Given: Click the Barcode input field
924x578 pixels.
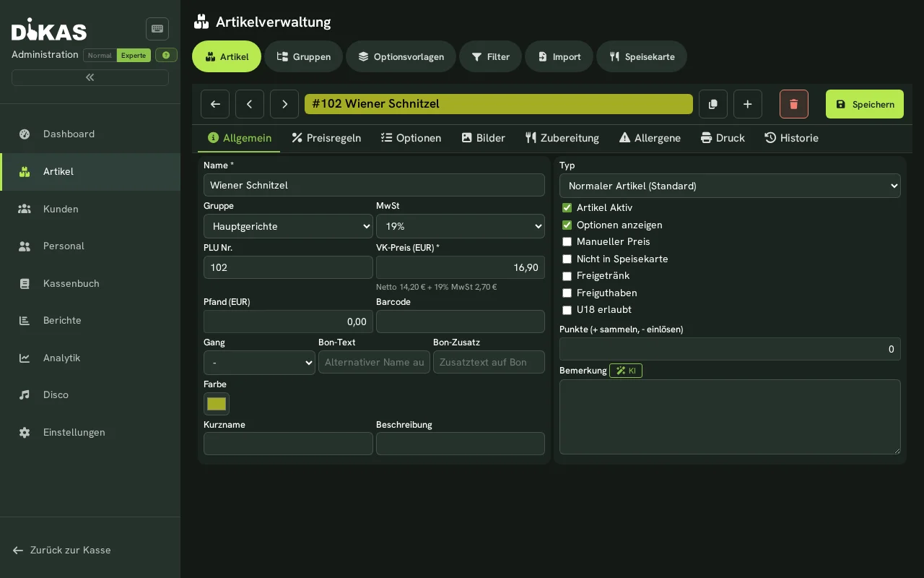Looking at the screenshot, I should pyautogui.click(x=461, y=322).
